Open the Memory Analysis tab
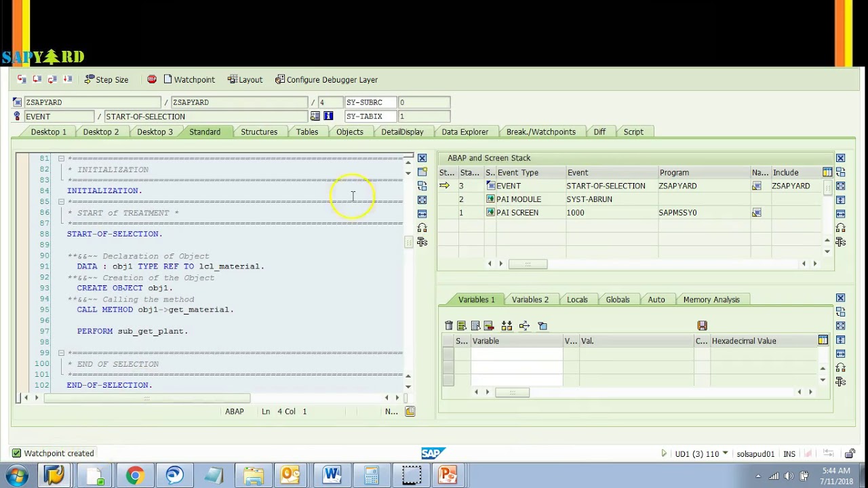 (711, 300)
